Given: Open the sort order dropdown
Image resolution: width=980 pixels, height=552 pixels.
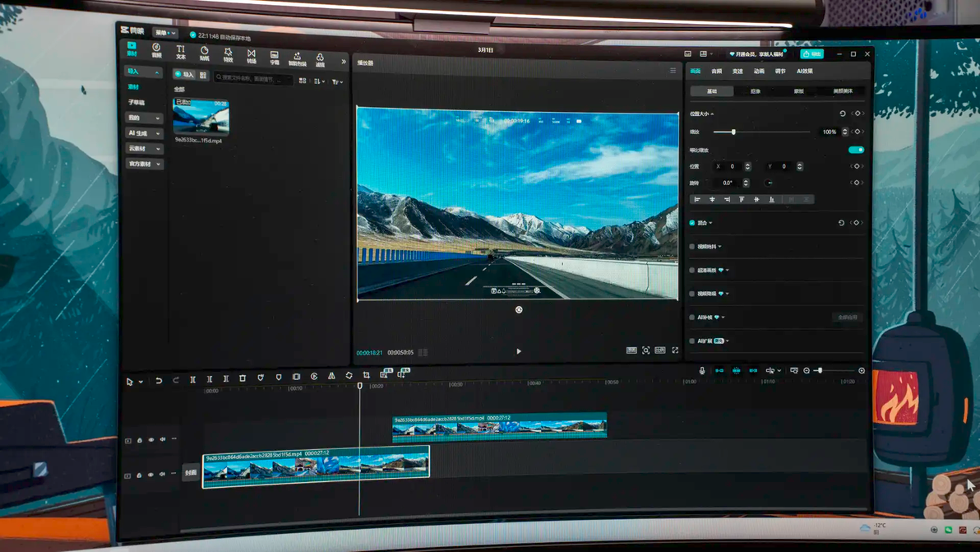Looking at the screenshot, I should tap(319, 81).
